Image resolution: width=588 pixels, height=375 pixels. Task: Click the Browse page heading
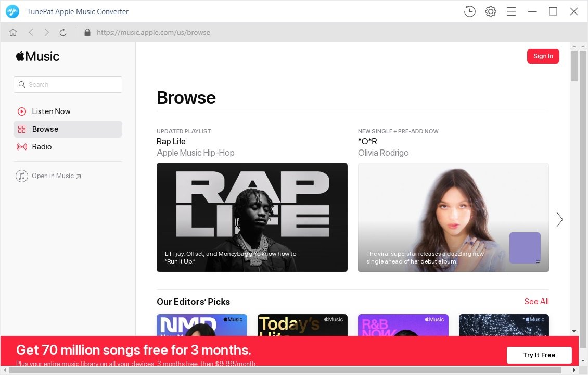[186, 97]
